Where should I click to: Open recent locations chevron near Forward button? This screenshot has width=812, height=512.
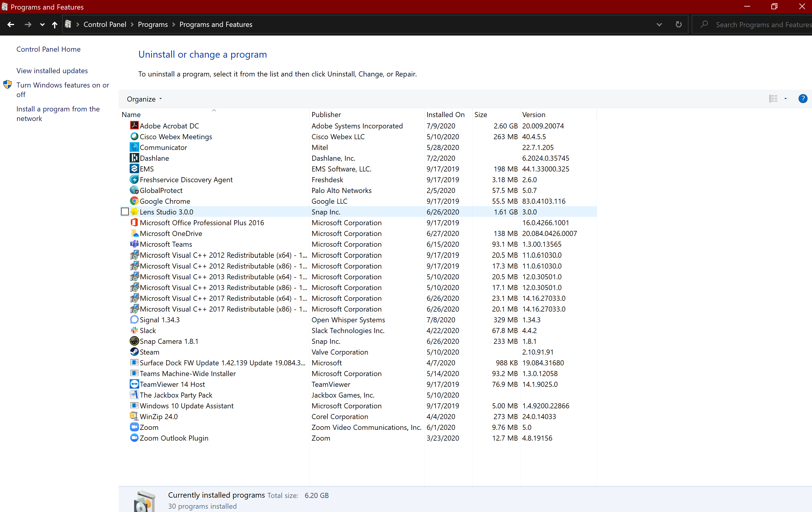coord(42,24)
